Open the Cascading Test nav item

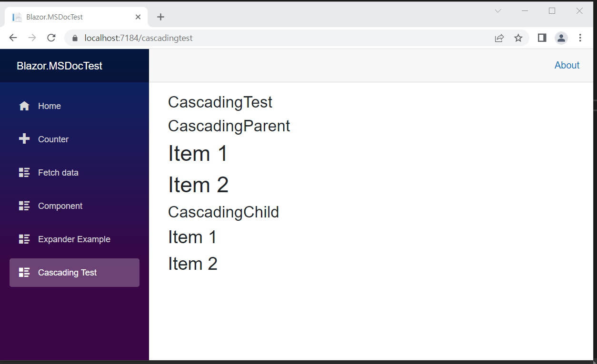(x=74, y=273)
